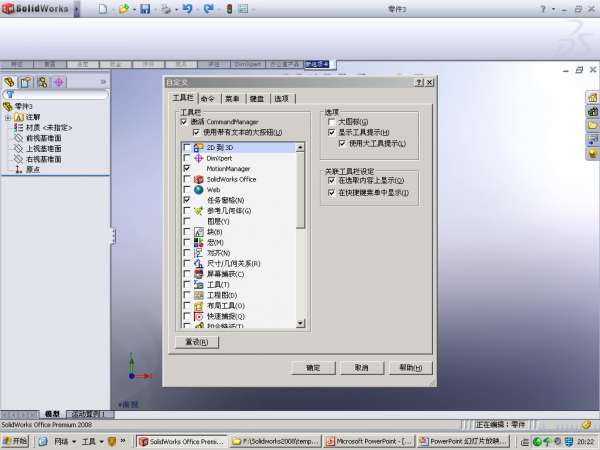Click the 快速捕捉 toolbar icon
Screen dimensions: 600x450
[x=199, y=316]
